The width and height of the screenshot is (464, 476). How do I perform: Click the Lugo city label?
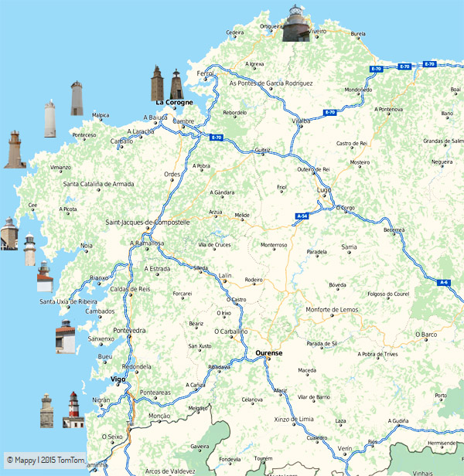tap(324, 190)
